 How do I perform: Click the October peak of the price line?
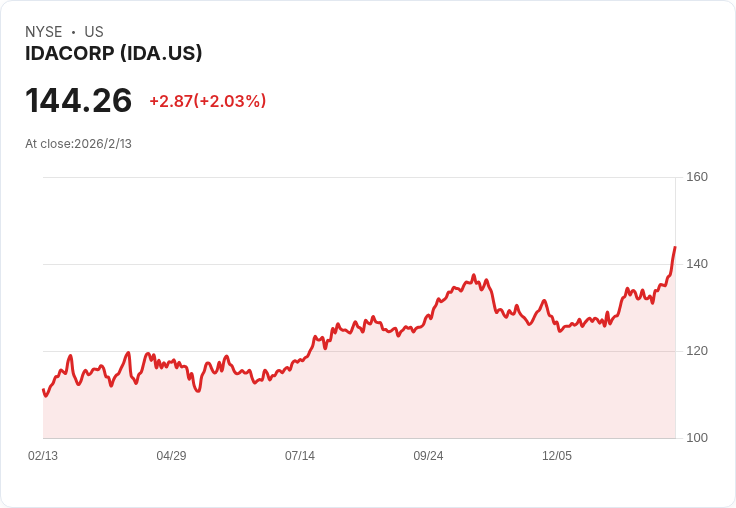pos(473,275)
